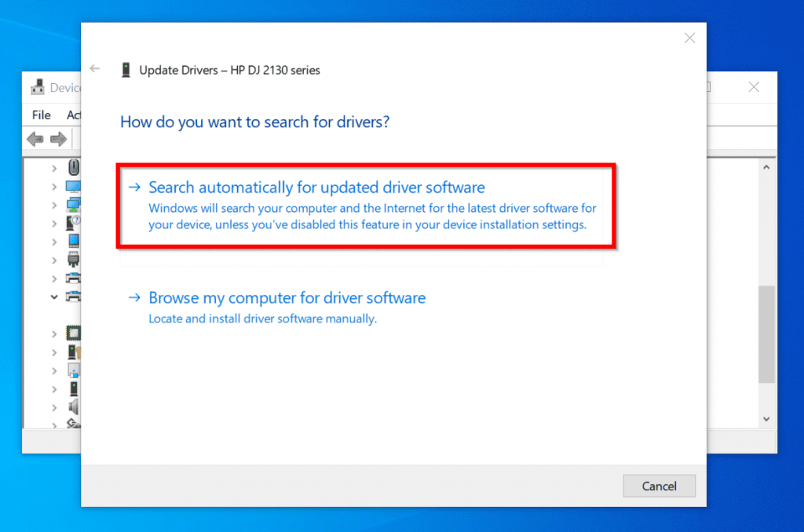Select the monitor icon in device tree

click(73, 187)
